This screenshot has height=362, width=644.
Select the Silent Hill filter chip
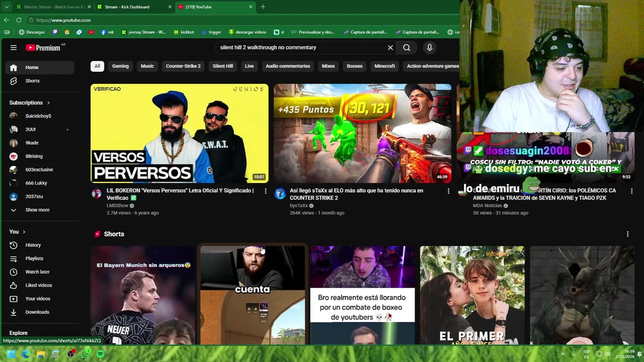click(222, 66)
